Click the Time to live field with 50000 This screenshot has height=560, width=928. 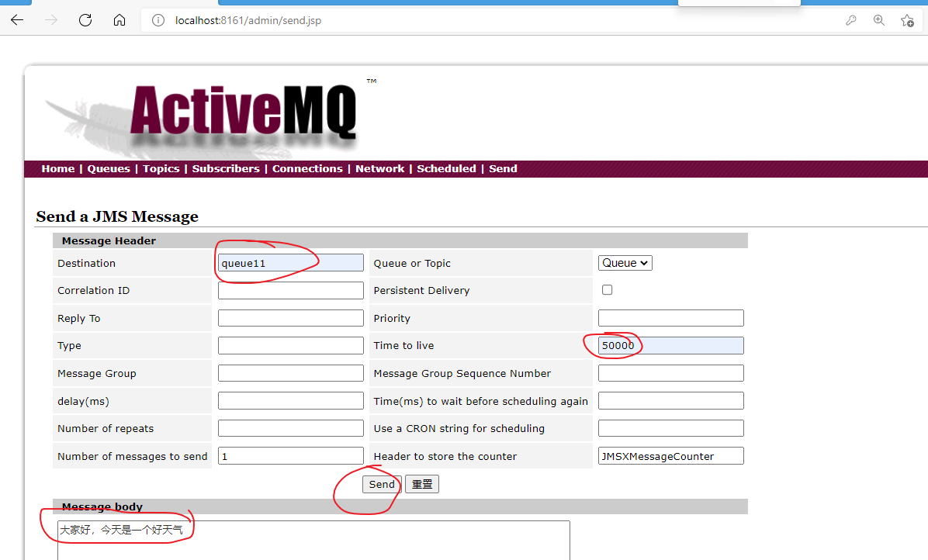click(x=670, y=345)
